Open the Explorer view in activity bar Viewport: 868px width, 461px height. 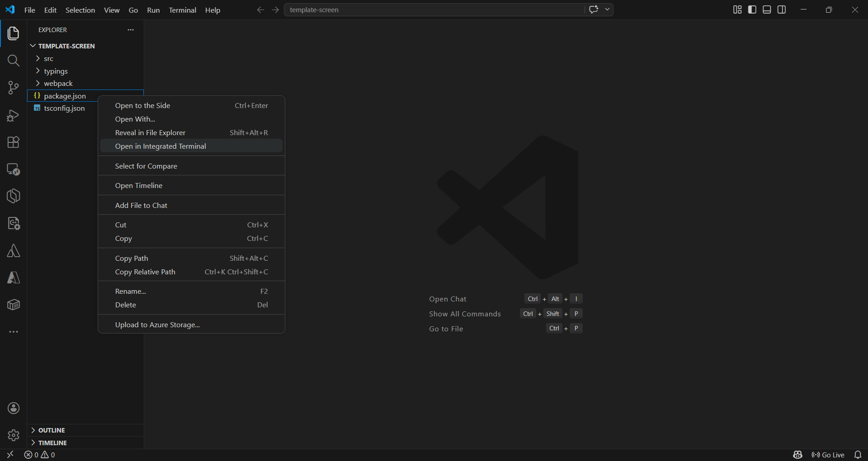coord(13,33)
